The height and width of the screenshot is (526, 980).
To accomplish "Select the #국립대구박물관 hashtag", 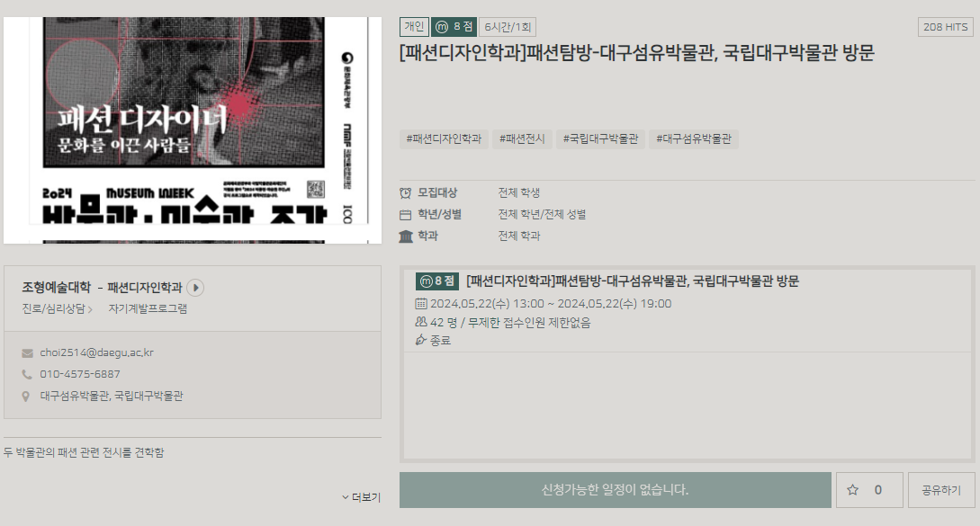I will (600, 139).
